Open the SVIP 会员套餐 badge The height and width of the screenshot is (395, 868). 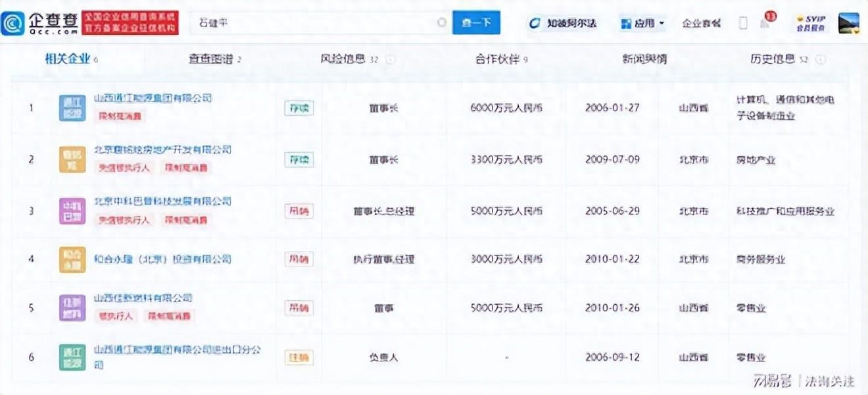[811, 23]
